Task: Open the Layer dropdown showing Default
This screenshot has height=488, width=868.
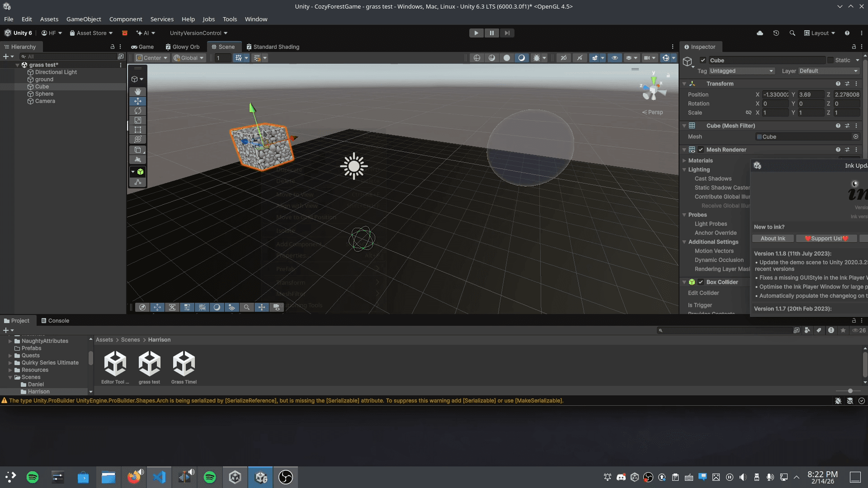Action: point(828,71)
